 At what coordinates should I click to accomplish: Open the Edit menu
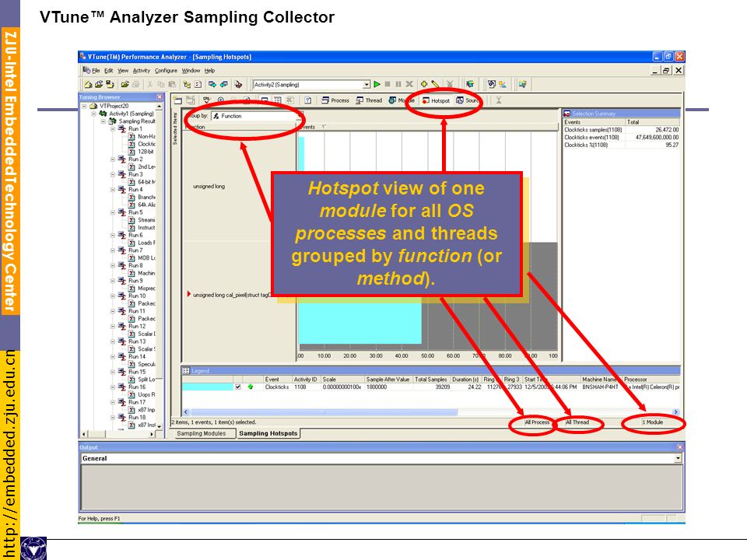(109, 71)
